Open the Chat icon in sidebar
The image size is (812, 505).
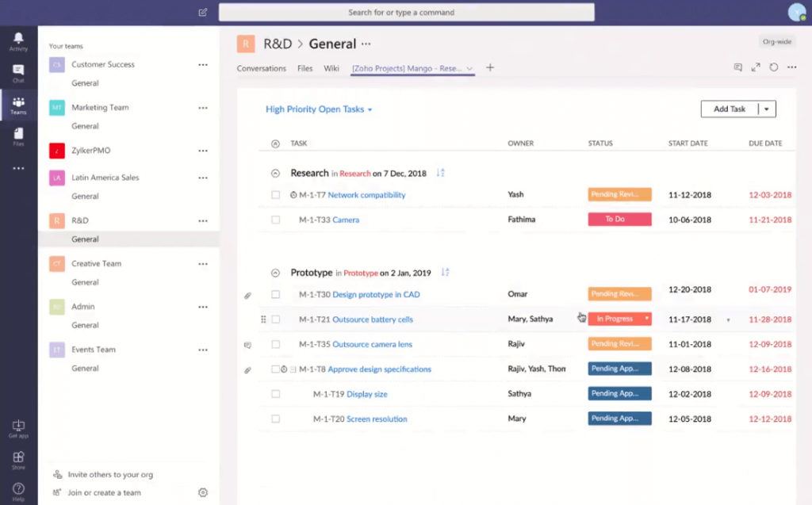point(18,73)
